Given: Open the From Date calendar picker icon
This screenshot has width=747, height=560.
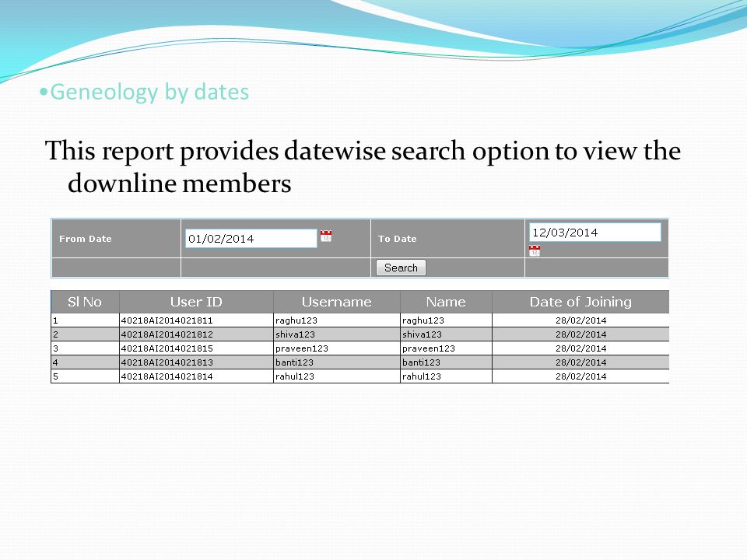Looking at the screenshot, I should coord(326,236).
